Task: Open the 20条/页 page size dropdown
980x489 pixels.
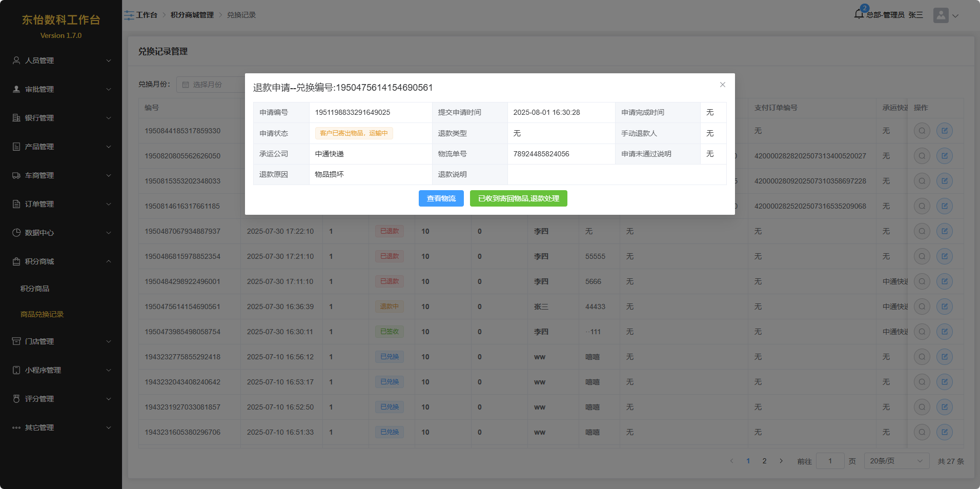Action: pyautogui.click(x=896, y=461)
